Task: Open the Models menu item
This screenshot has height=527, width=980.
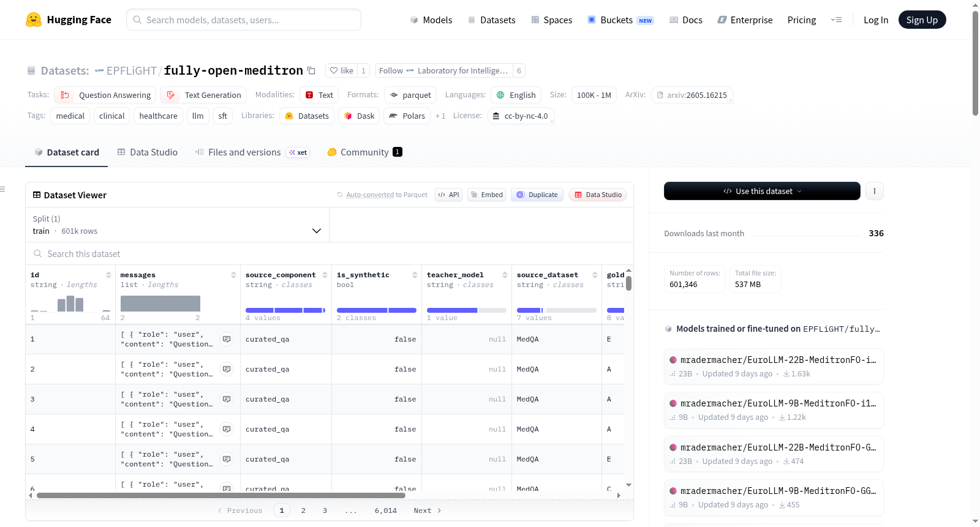Action: pyautogui.click(x=431, y=20)
